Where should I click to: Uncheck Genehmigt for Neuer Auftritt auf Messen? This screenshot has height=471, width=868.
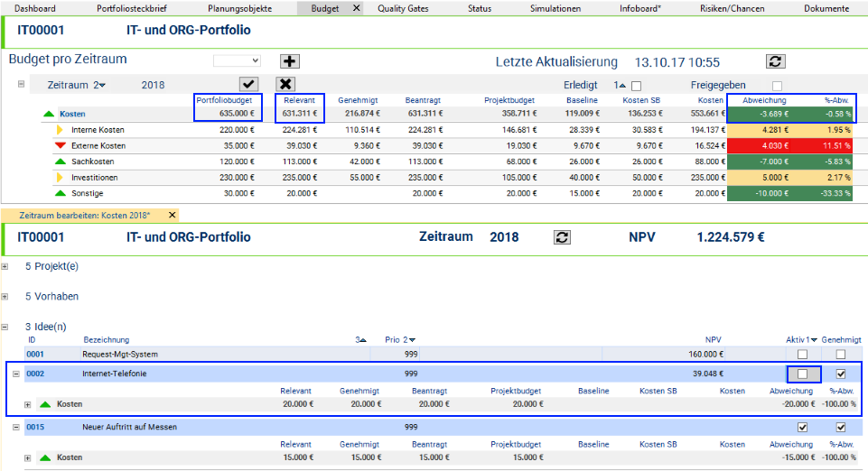coord(841,428)
